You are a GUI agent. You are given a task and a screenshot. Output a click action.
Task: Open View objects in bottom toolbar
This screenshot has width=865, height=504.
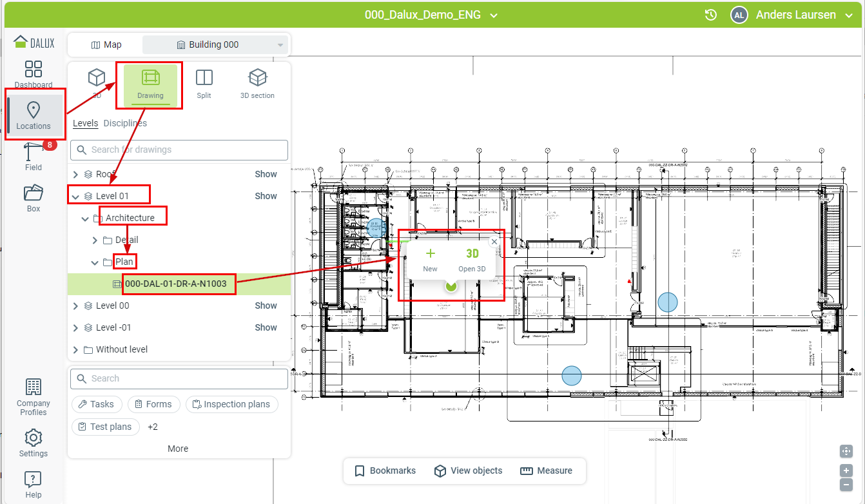[x=468, y=470]
